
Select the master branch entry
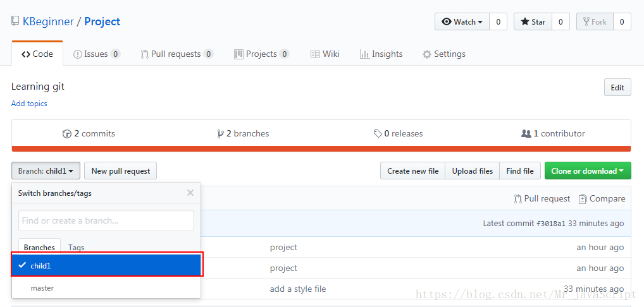coord(106,288)
